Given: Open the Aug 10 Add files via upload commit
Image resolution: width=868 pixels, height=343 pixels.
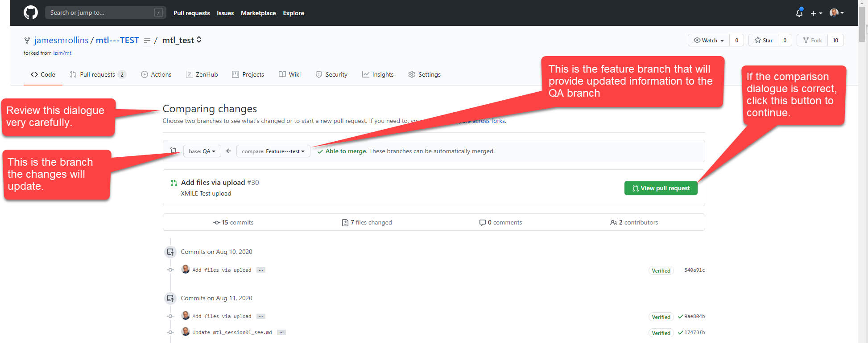Looking at the screenshot, I should tap(222, 270).
